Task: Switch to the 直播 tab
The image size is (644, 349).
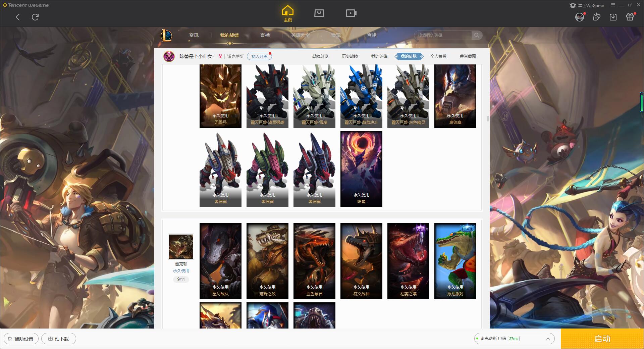Action: pyautogui.click(x=265, y=35)
